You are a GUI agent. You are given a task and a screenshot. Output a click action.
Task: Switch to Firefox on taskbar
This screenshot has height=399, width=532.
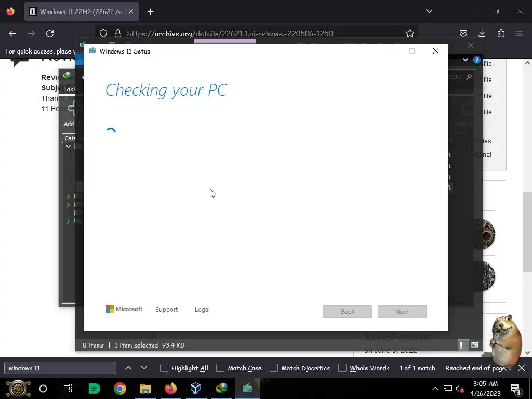[170, 389]
